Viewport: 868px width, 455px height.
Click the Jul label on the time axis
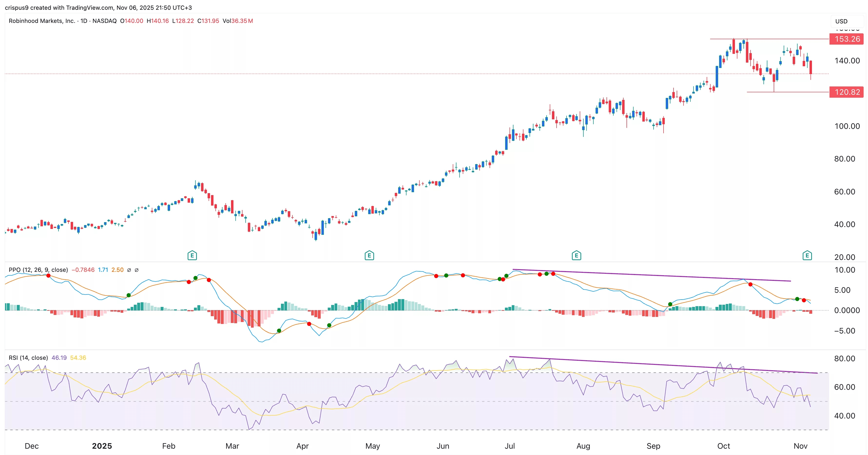pos(510,446)
